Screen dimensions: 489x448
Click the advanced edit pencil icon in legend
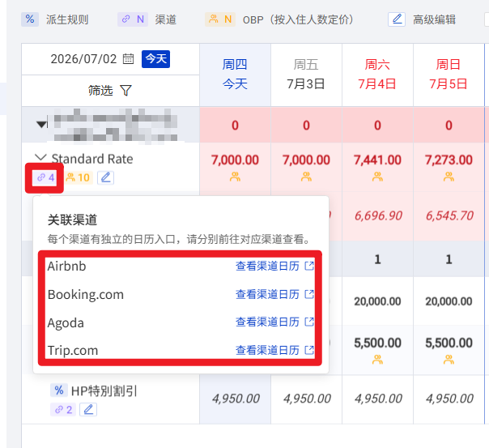397,19
